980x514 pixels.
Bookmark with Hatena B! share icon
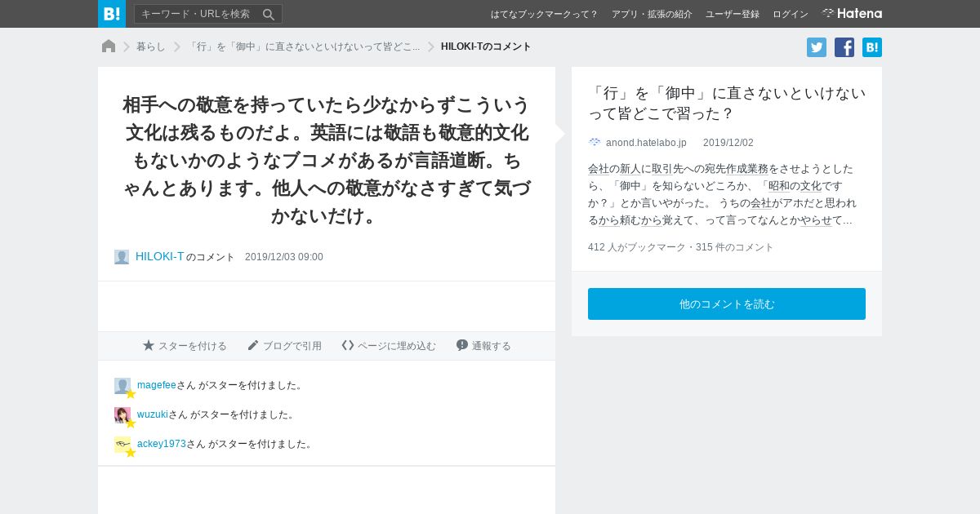pyautogui.click(x=872, y=47)
